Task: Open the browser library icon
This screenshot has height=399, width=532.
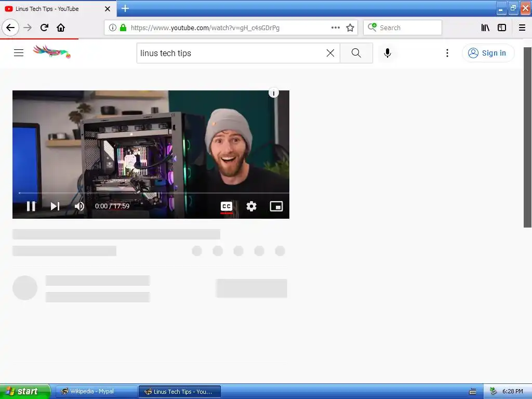Action: 485,28
